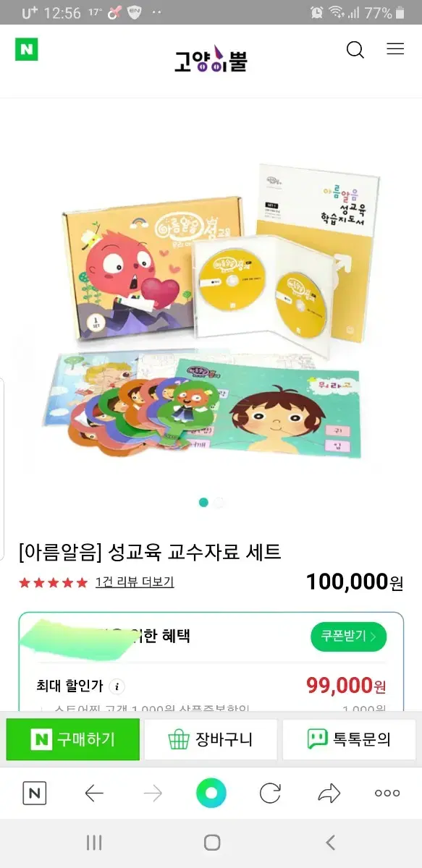Tap the 구매하기 purchase button

click(x=72, y=739)
